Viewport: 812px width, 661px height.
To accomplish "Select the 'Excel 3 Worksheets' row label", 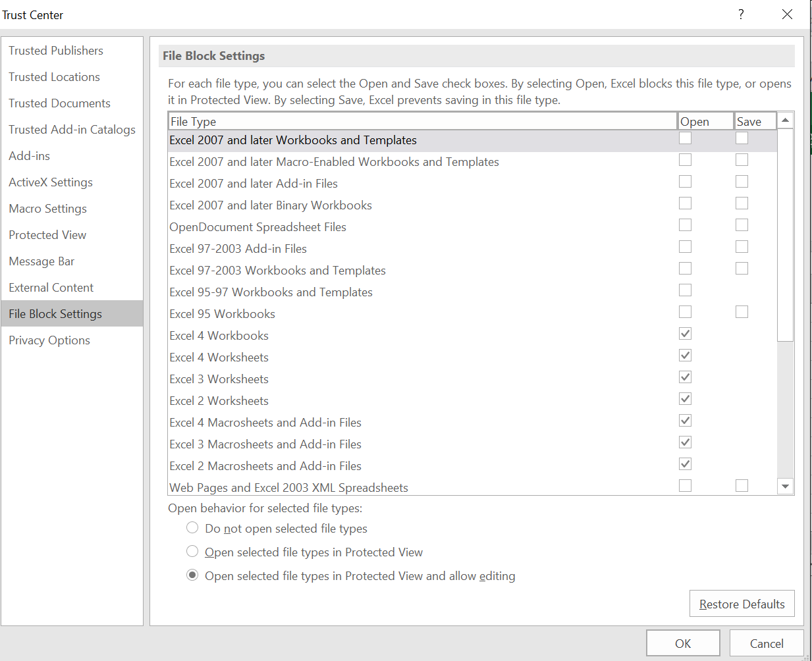I will click(x=219, y=379).
